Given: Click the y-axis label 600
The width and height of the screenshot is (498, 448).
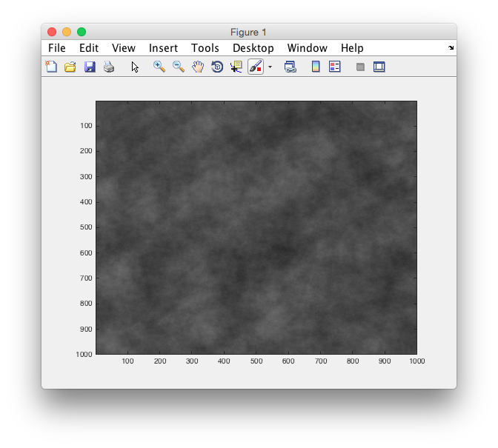Looking at the screenshot, I should click(x=86, y=253).
